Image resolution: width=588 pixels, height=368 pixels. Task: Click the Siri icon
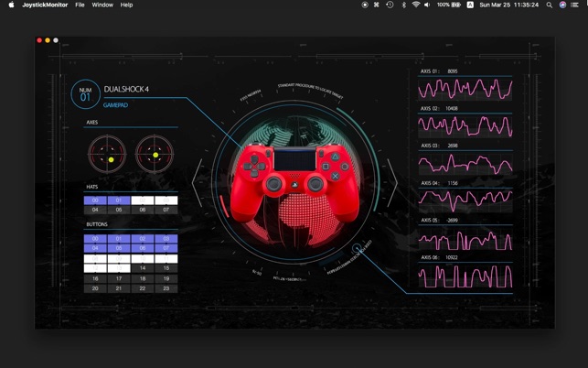tap(562, 5)
